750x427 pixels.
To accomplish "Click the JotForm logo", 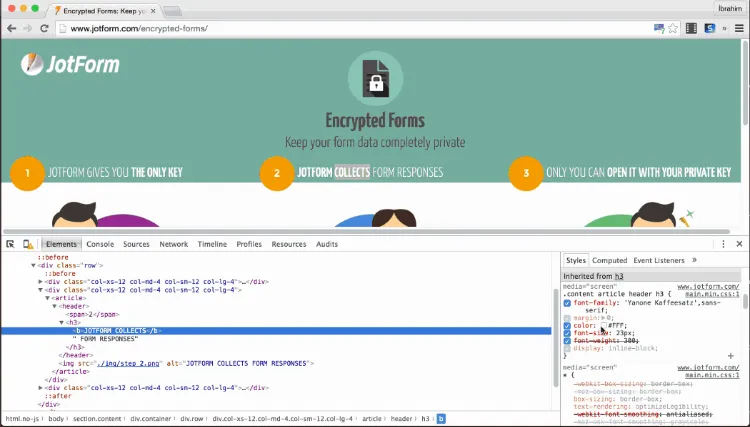I will 70,64.
